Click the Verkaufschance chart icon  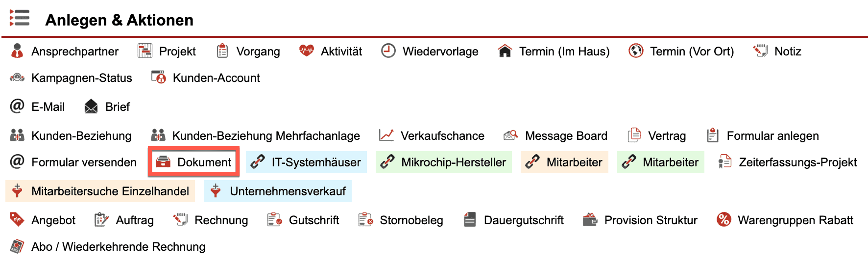coord(386,135)
